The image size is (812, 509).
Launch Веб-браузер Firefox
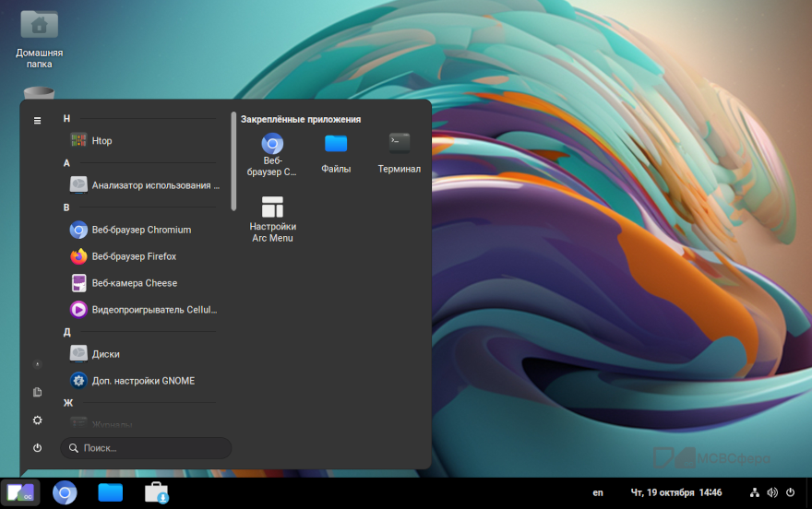(142, 256)
